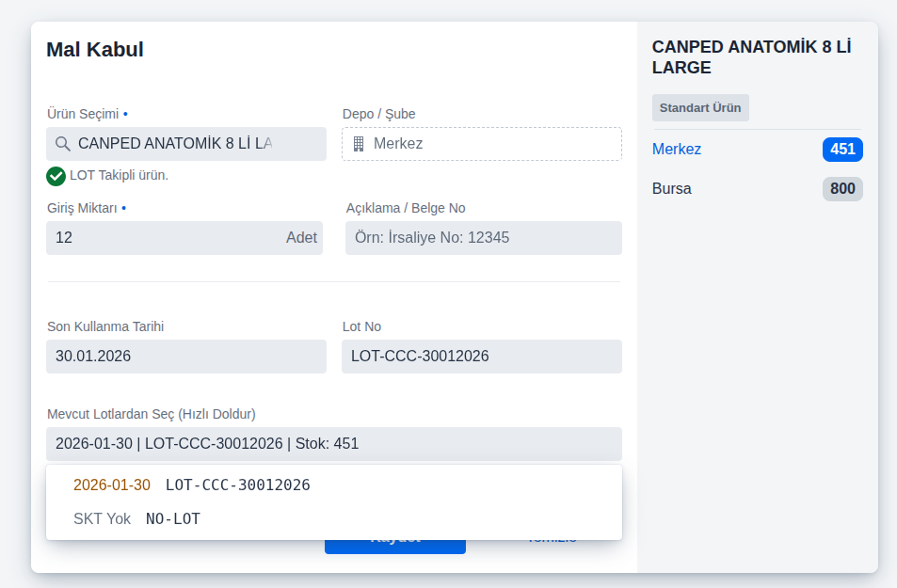
Task: Click the Giriş Miktarı quantity field
Action: (x=160, y=238)
